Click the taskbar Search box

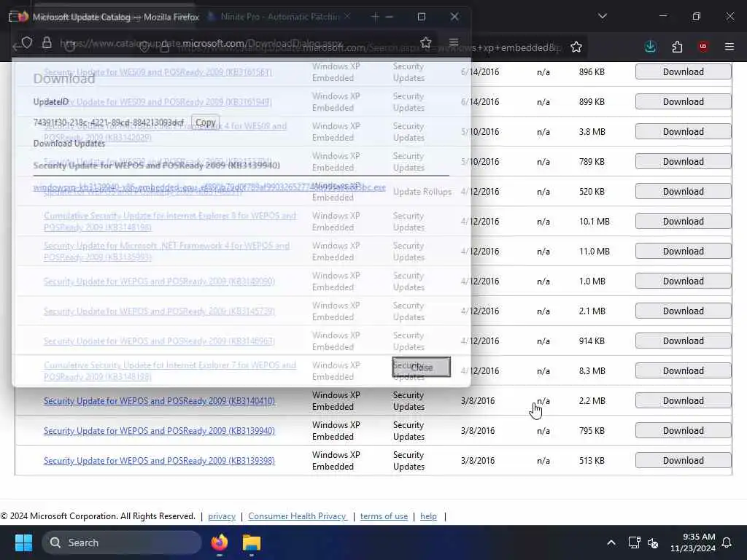tap(122, 542)
